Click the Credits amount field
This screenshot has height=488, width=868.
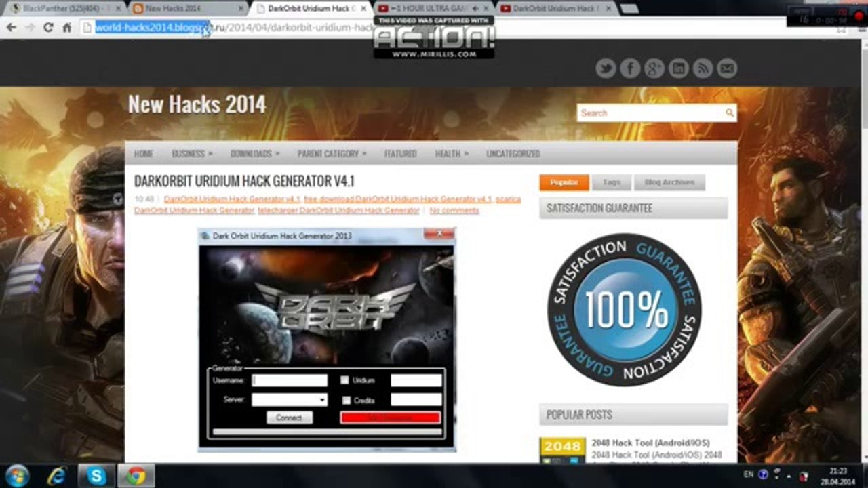[416, 400]
